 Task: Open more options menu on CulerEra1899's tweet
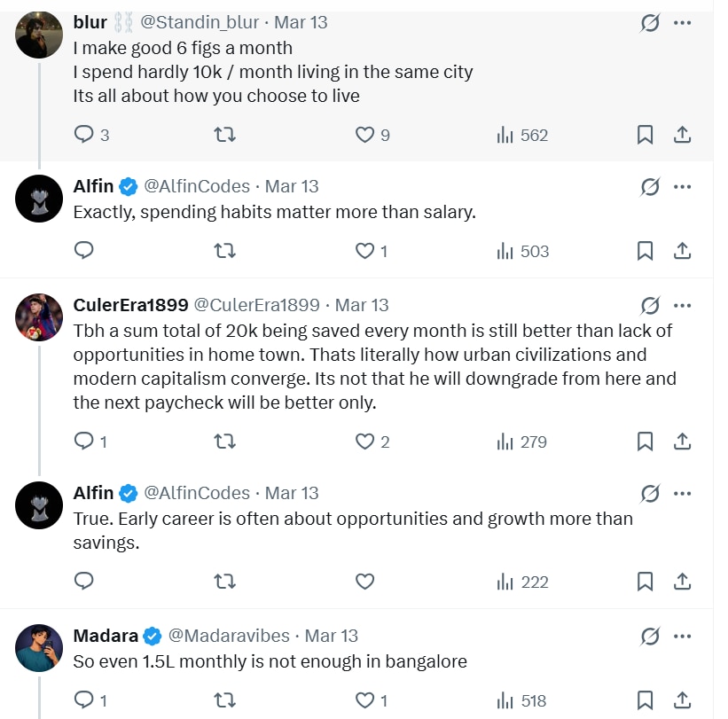point(682,305)
